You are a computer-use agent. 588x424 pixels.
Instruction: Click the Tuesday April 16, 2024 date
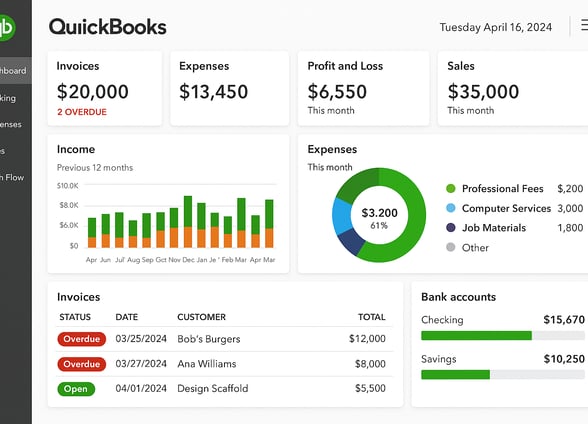click(496, 27)
